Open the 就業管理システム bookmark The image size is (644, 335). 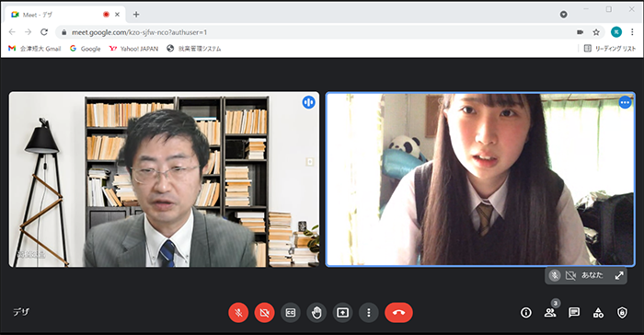[194, 49]
